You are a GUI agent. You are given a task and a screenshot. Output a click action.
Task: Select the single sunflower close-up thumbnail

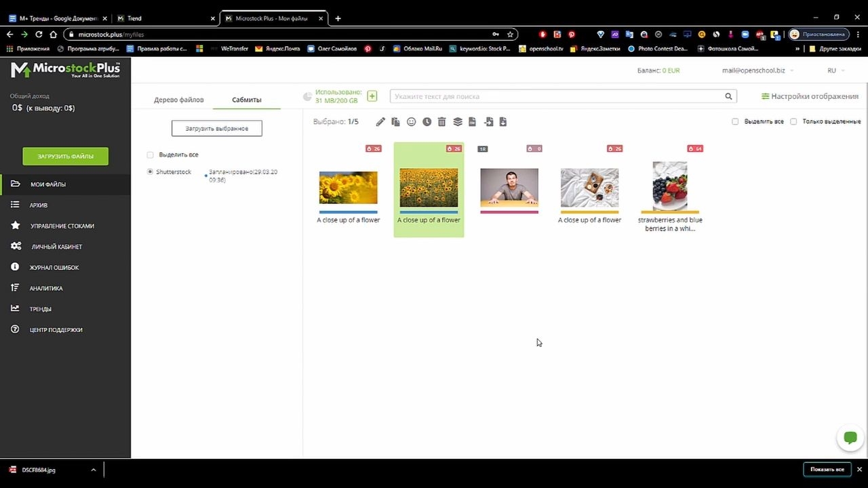(x=349, y=188)
